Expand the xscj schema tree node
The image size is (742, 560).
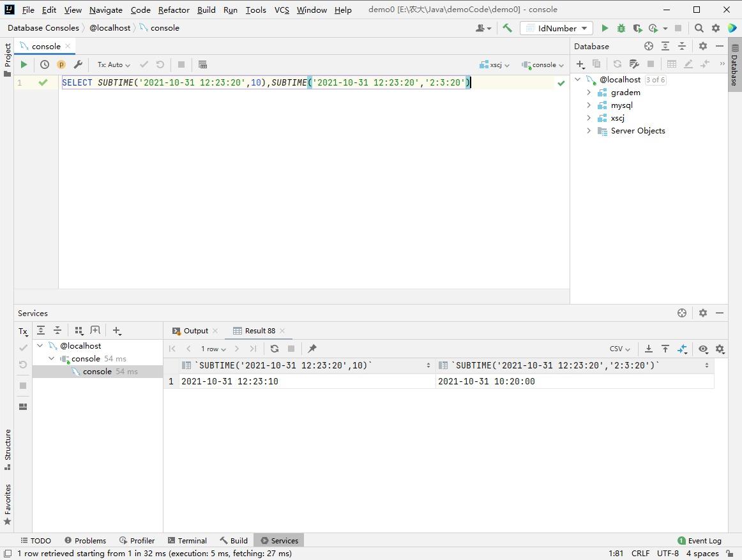pos(589,118)
